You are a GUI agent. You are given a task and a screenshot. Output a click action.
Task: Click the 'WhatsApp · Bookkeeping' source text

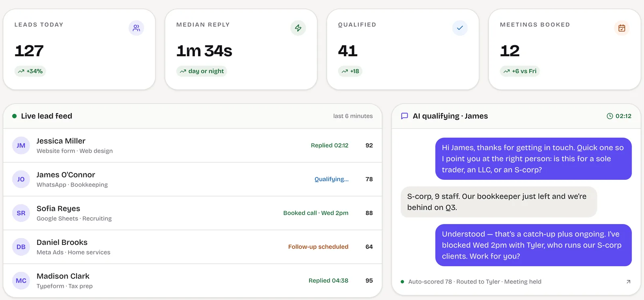[x=72, y=185]
